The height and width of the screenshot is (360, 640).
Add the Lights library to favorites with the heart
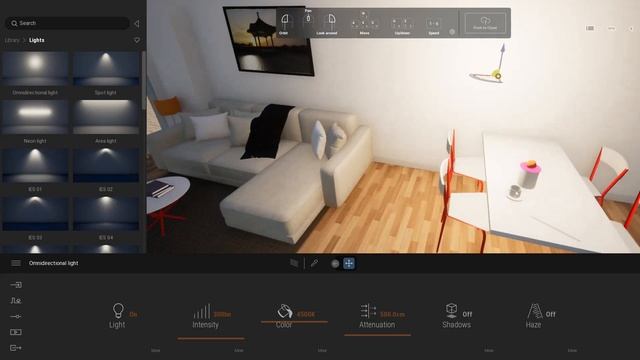pyautogui.click(x=137, y=40)
